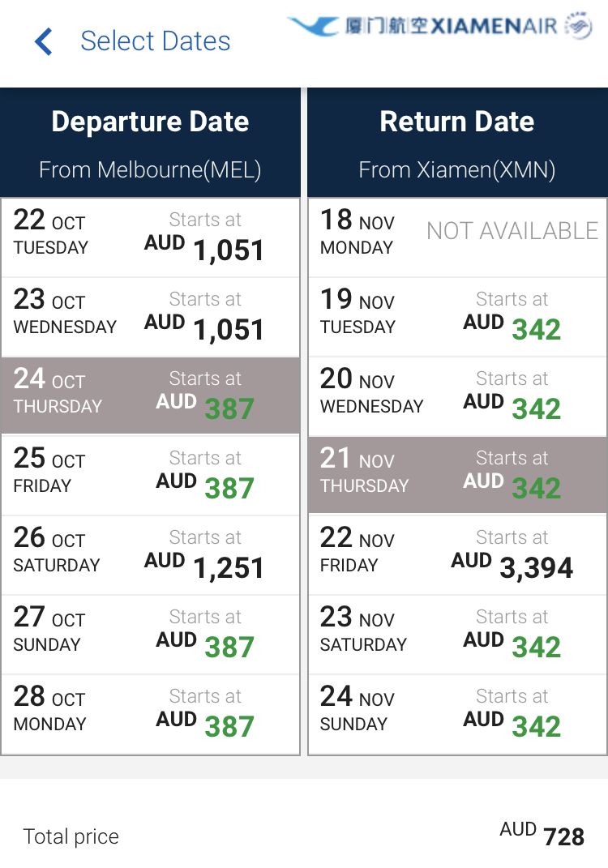Choose 23 Oct Wednesday departure date
Screen dimensions: 608x868
point(150,317)
